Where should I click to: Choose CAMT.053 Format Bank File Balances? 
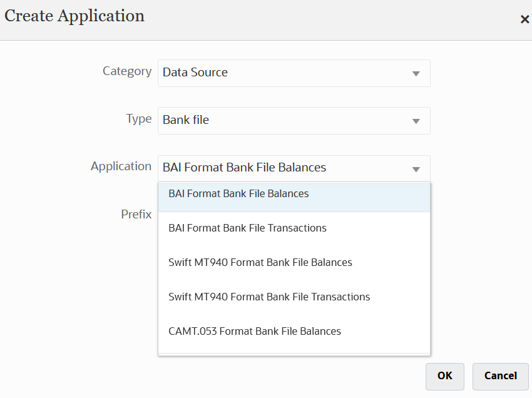(x=255, y=332)
